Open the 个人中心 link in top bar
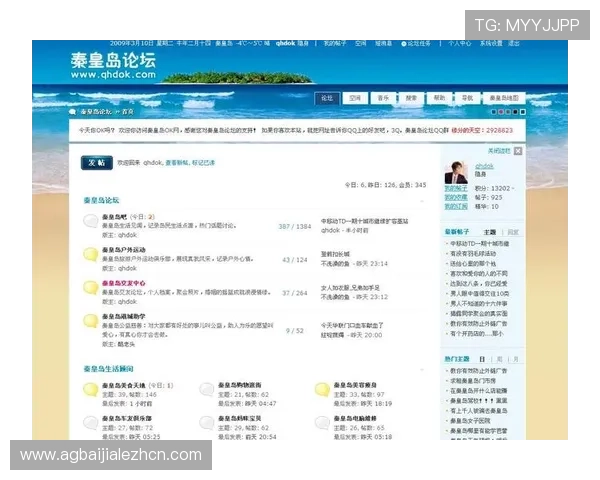Screen dimensions: 600x480 (460, 44)
